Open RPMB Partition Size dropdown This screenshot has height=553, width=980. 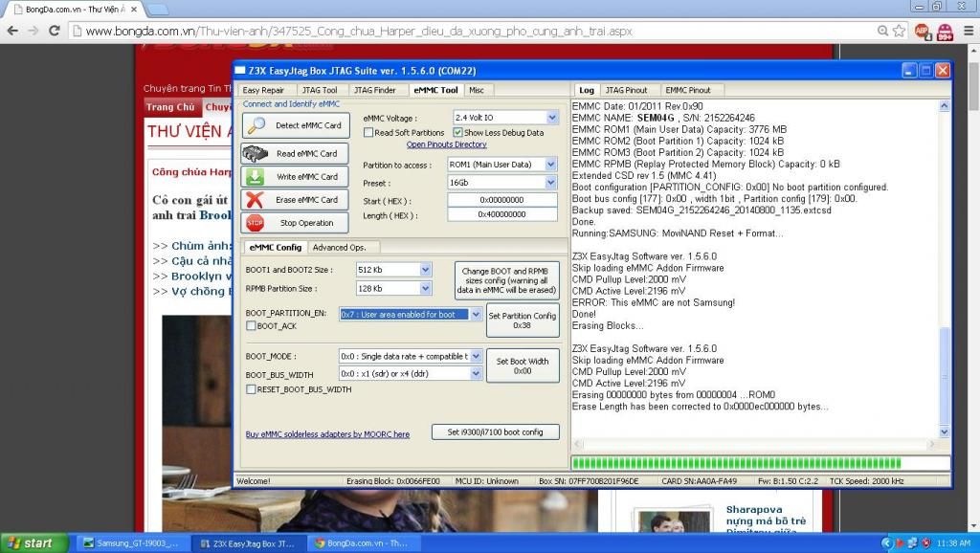425,289
